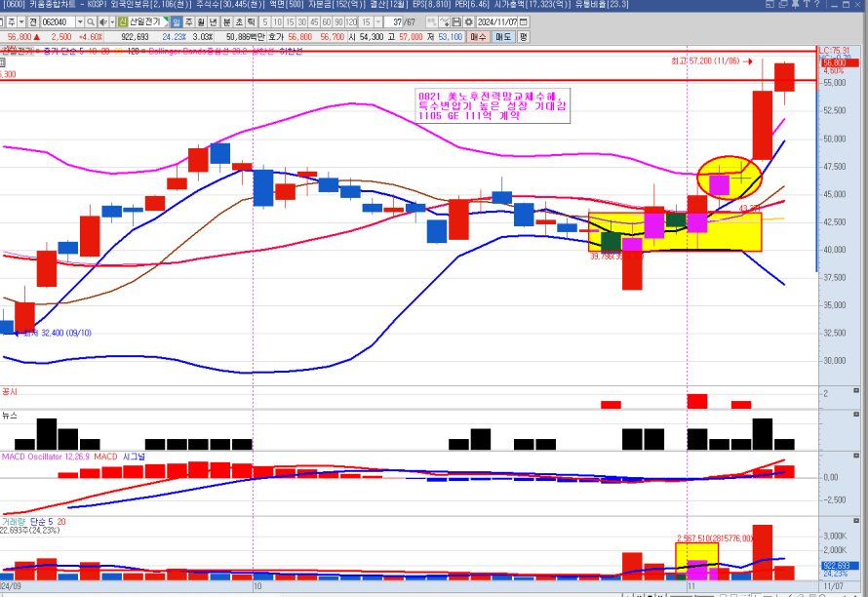868x597 pixels.
Task: Click the MACD Oscillator 12,26,9 label
Action: (45, 457)
